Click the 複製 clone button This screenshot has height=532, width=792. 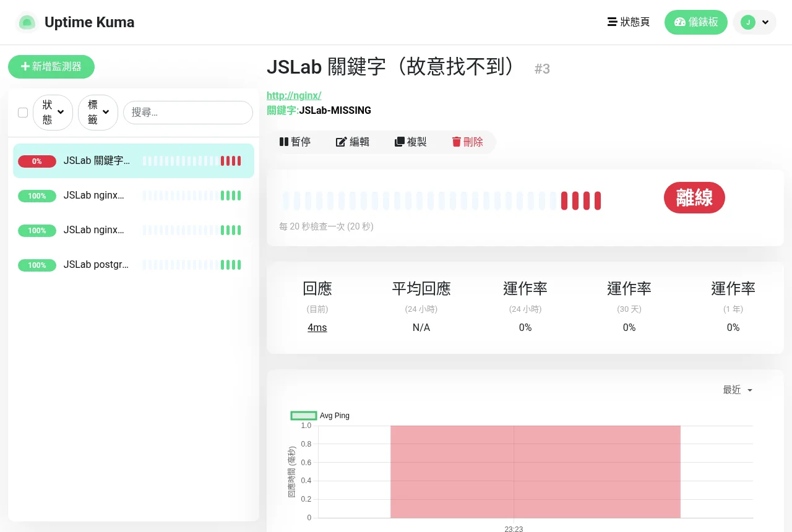(411, 142)
